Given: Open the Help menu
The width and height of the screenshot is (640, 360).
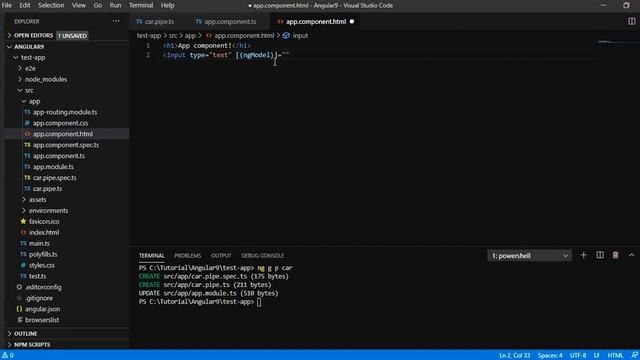Looking at the screenshot, I should (167, 5).
